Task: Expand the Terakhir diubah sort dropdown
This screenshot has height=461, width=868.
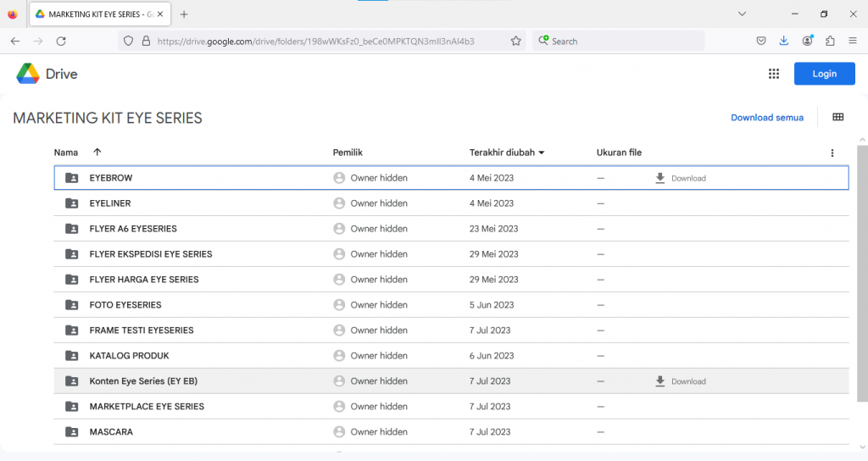Action: tap(541, 153)
